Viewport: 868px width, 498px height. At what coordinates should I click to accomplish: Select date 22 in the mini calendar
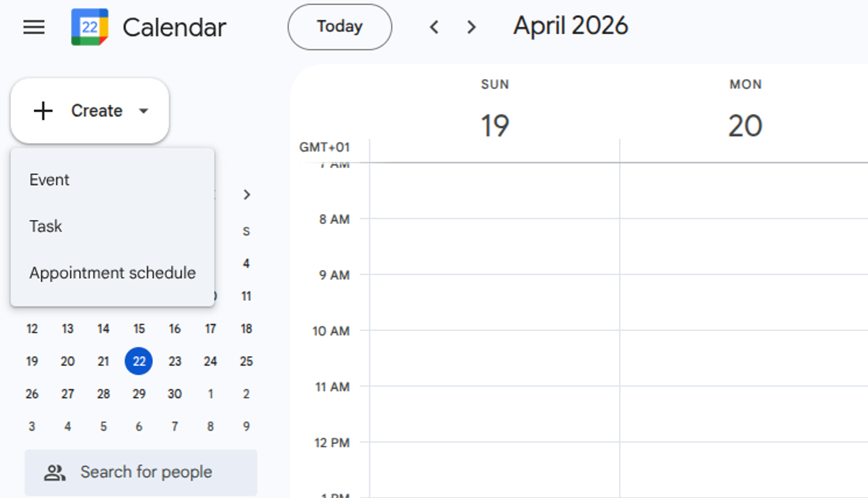138,361
